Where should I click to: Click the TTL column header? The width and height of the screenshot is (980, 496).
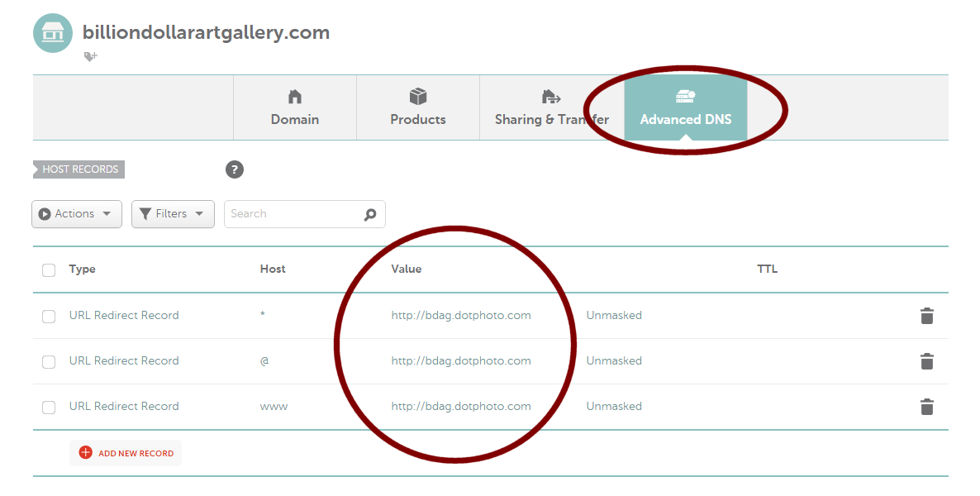coord(768,269)
